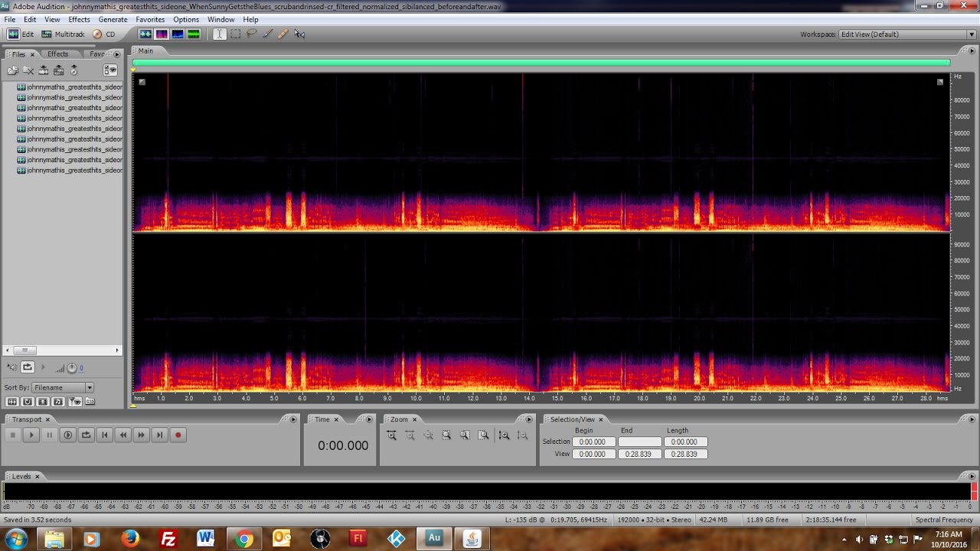Select the Scrub tool

(299, 34)
